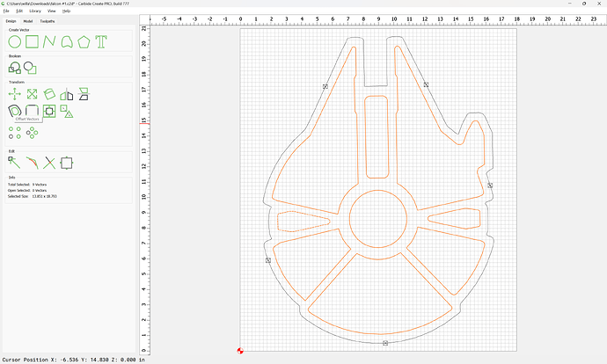Open the Offset Vectors tool
This screenshot has width=607, height=364.
click(x=15, y=111)
